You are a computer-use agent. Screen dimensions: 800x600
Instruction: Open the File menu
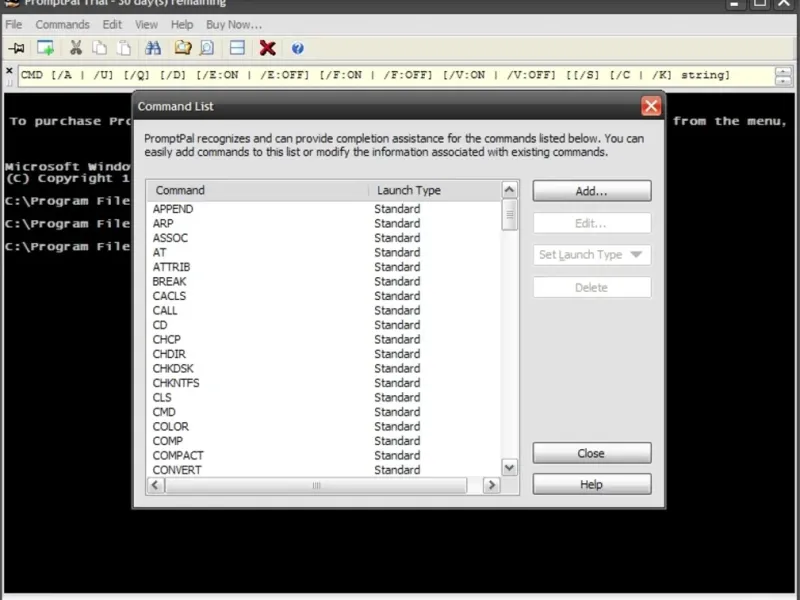coord(14,24)
